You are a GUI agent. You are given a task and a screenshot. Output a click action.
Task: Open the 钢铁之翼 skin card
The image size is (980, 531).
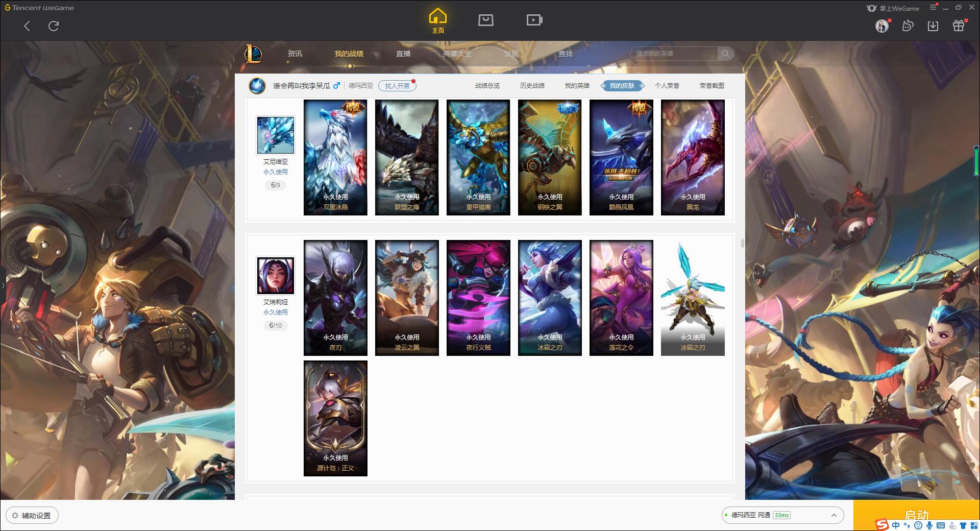click(x=550, y=157)
